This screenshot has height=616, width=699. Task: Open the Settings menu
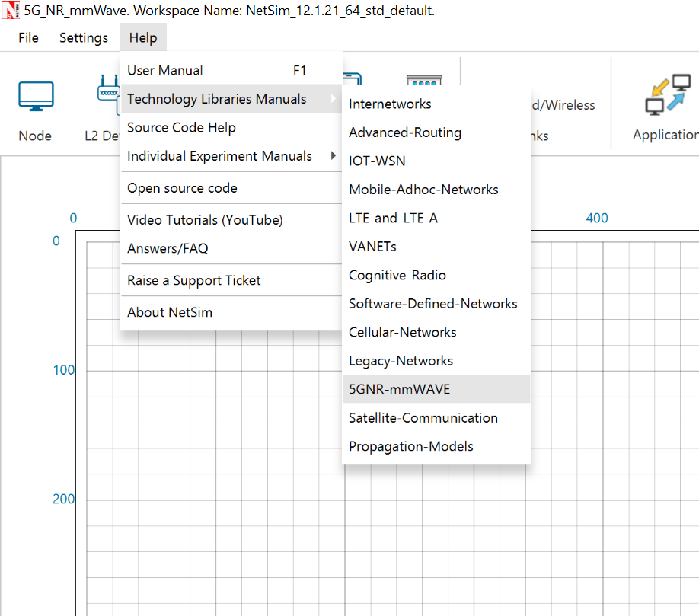coord(84,38)
